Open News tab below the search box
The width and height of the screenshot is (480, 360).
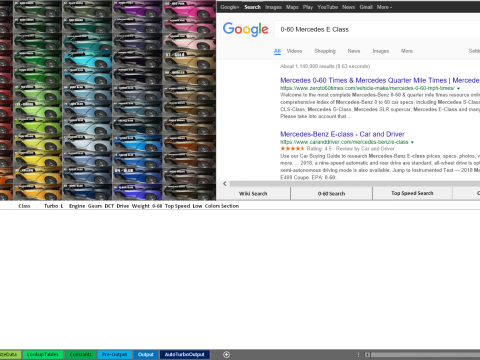click(354, 51)
